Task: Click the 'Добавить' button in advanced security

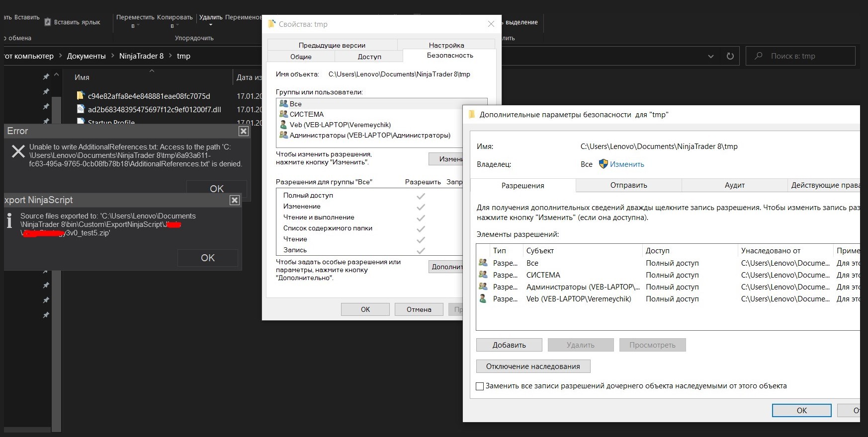Action: 509,345
